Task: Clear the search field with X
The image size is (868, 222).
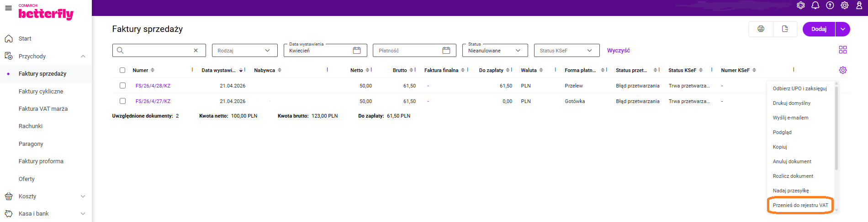Action: 196,51
